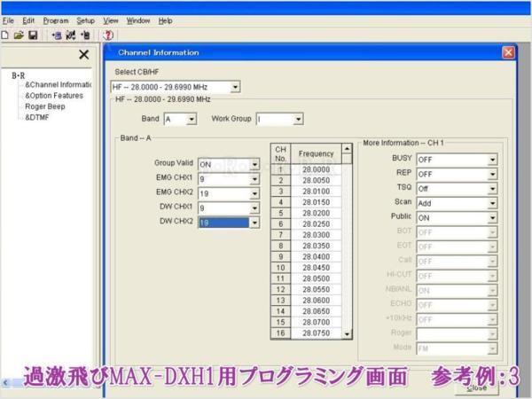This screenshot has width=532, height=399.
Task: Click the Frequency column header
Action: pos(317,153)
